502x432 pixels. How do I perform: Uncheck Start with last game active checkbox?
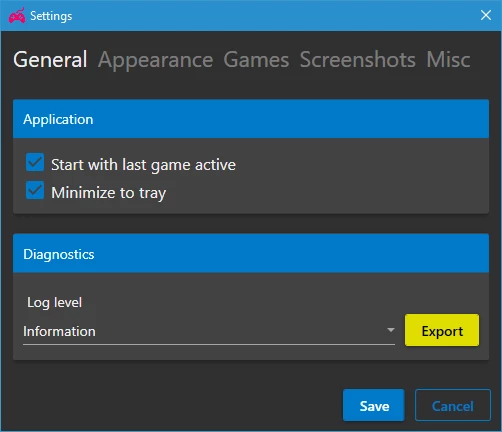pyautogui.click(x=35, y=162)
